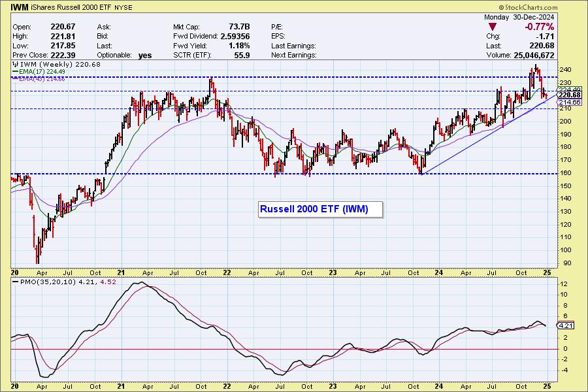This screenshot has width=588, height=392.
Task: Click the Volume value 25,046,672
Action: pyautogui.click(x=534, y=55)
